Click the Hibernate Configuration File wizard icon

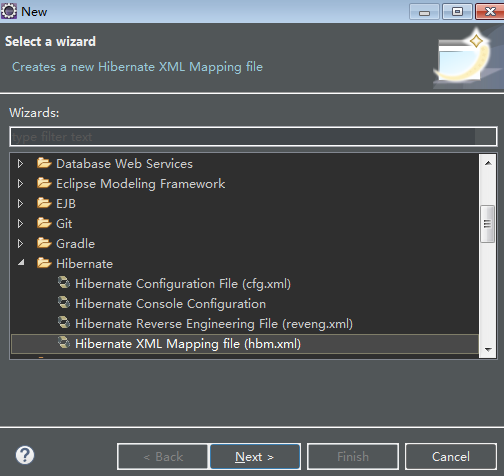click(x=64, y=283)
